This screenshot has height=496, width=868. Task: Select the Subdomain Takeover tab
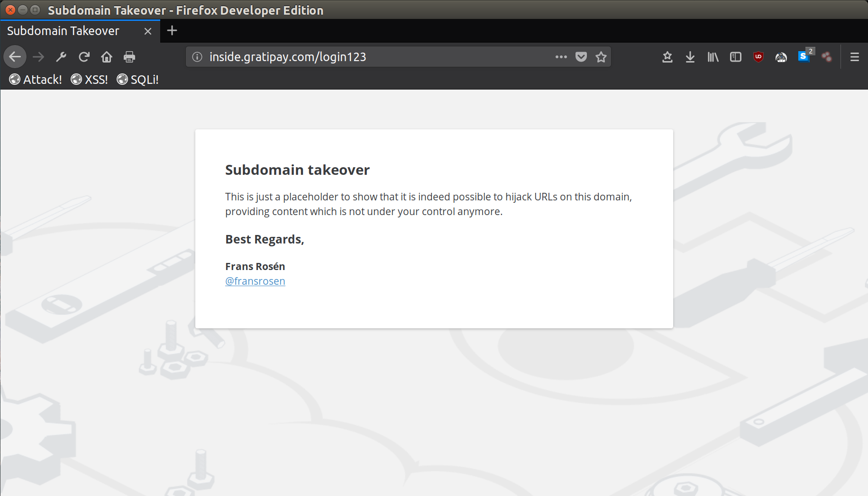click(x=80, y=31)
